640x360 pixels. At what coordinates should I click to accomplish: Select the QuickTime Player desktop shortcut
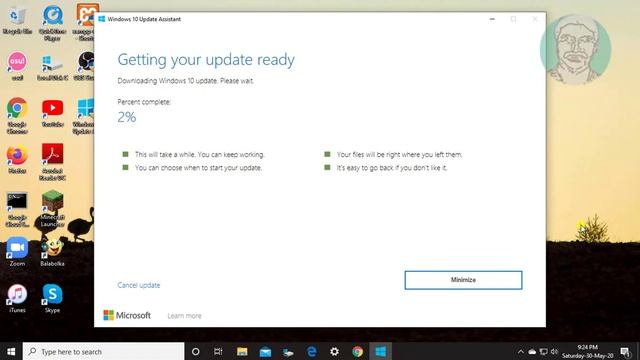(x=52, y=22)
